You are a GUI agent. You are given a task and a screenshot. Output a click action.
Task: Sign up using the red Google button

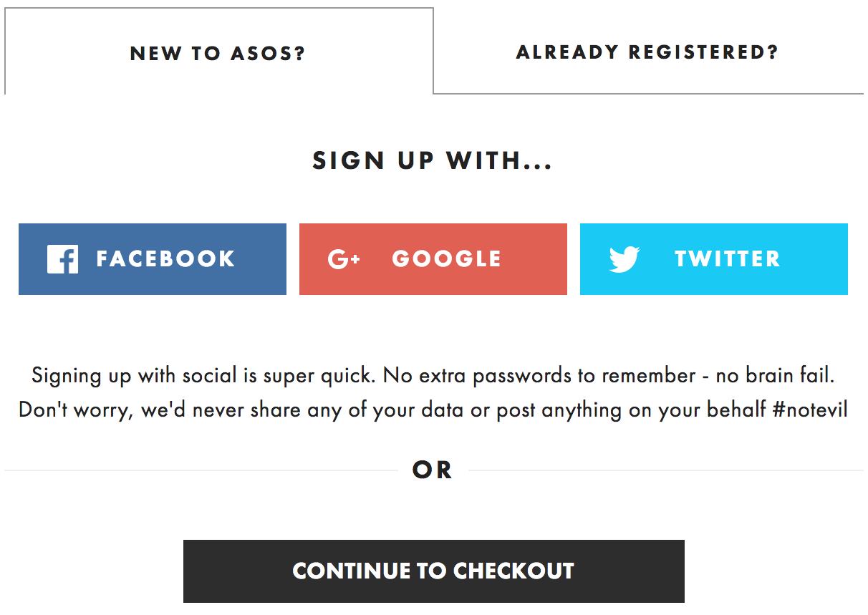pyautogui.click(x=433, y=259)
